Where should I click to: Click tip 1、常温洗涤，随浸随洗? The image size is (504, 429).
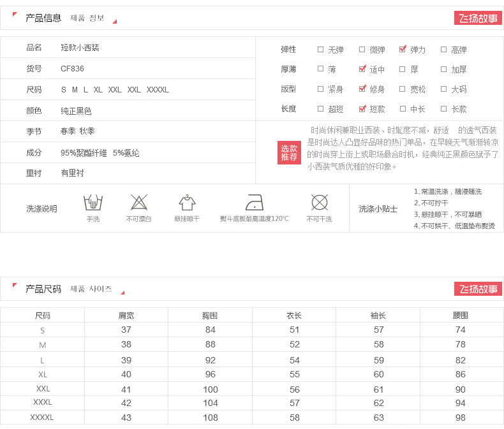point(448,192)
